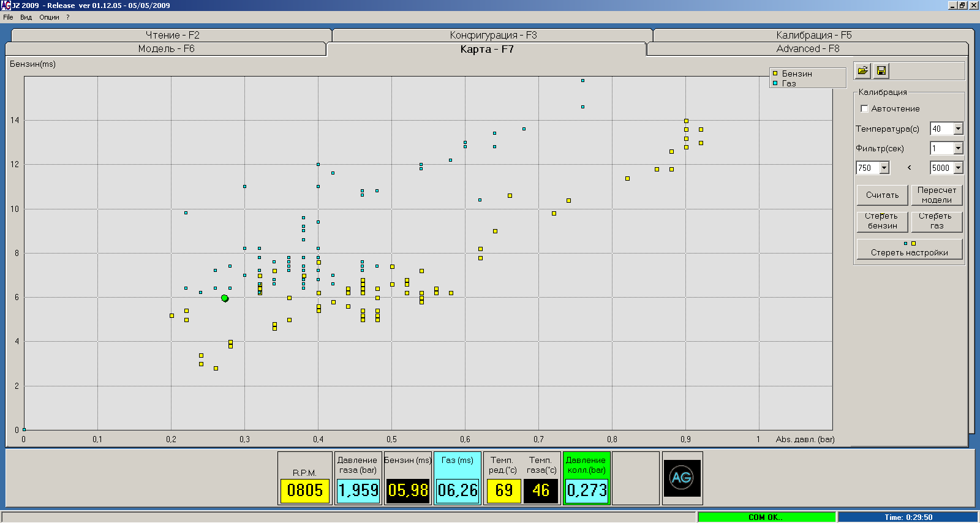The width and height of the screenshot is (980, 523).
Task: Open the Опции menu
Action: (x=49, y=17)
